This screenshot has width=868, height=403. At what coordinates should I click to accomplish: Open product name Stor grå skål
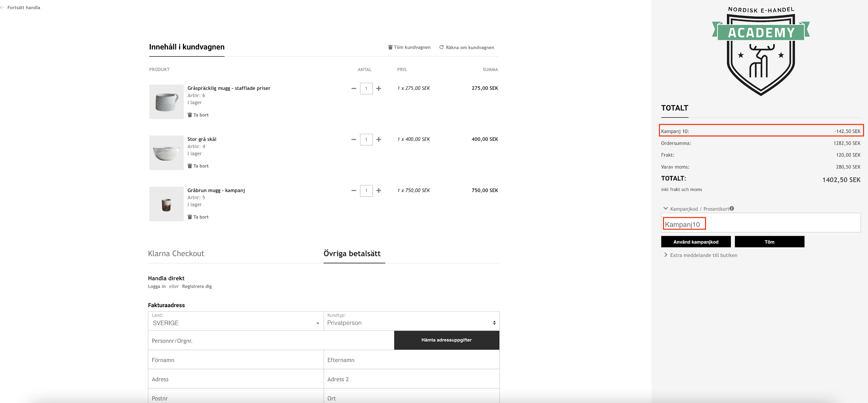pyautogui.click(x=202, y=139)
